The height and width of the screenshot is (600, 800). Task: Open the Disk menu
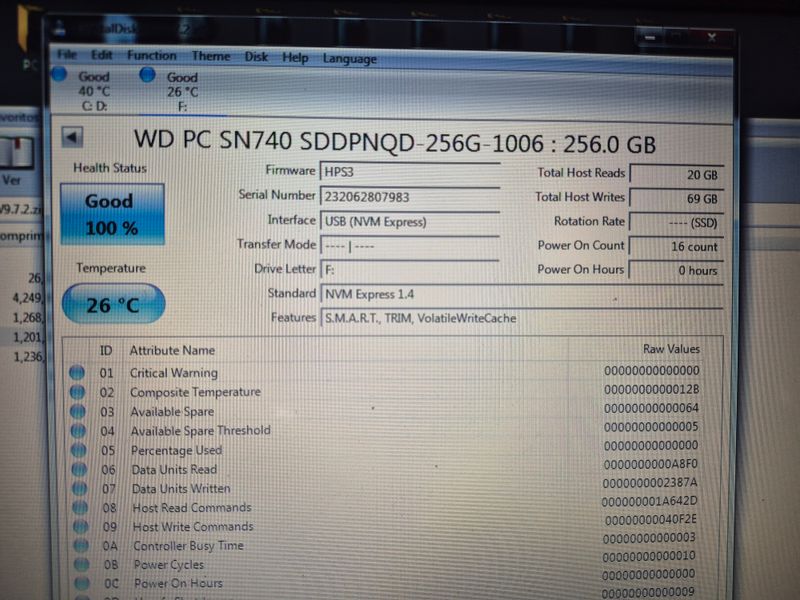coord(256,57)
